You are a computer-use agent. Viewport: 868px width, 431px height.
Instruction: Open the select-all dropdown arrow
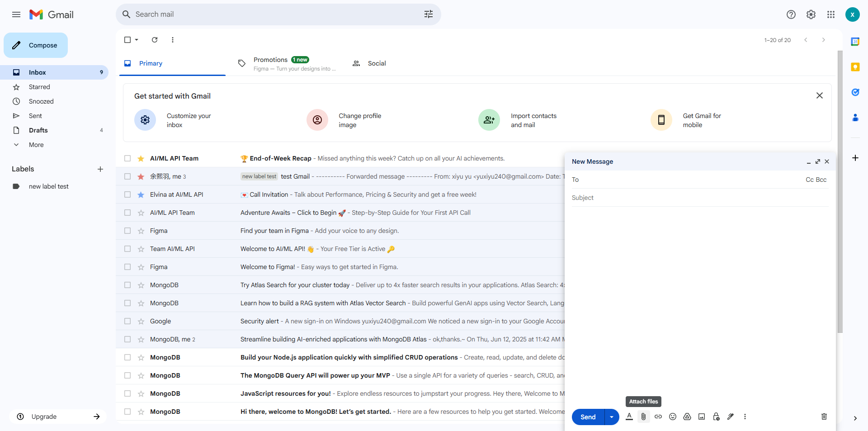137,40
